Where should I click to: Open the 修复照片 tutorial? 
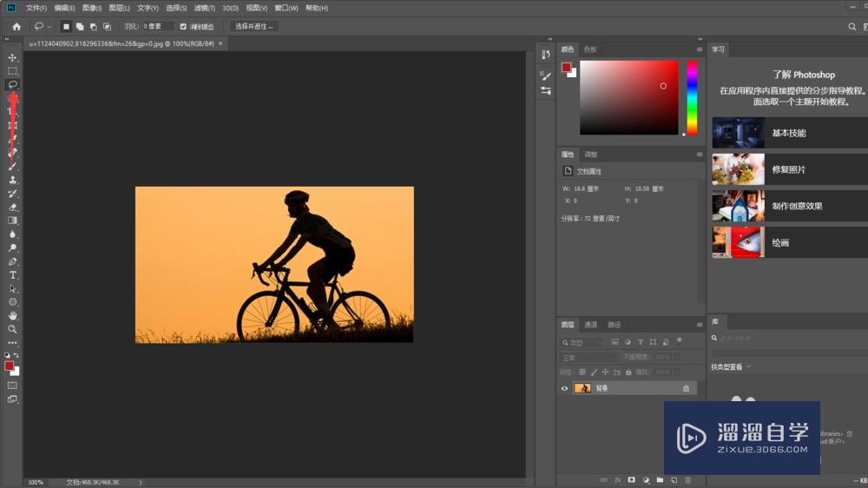(x=789, y=169)
